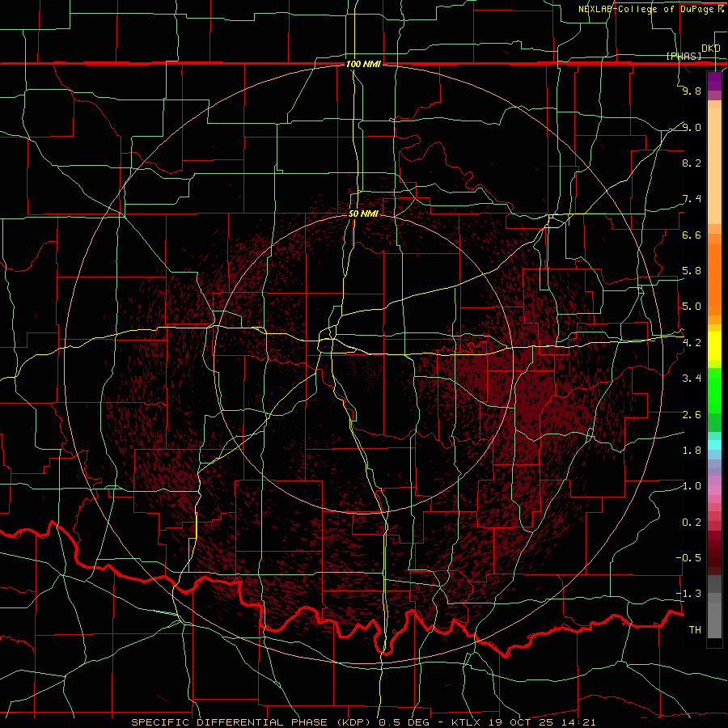
Task: Click the 5.8 scale value
Action: 692,271
